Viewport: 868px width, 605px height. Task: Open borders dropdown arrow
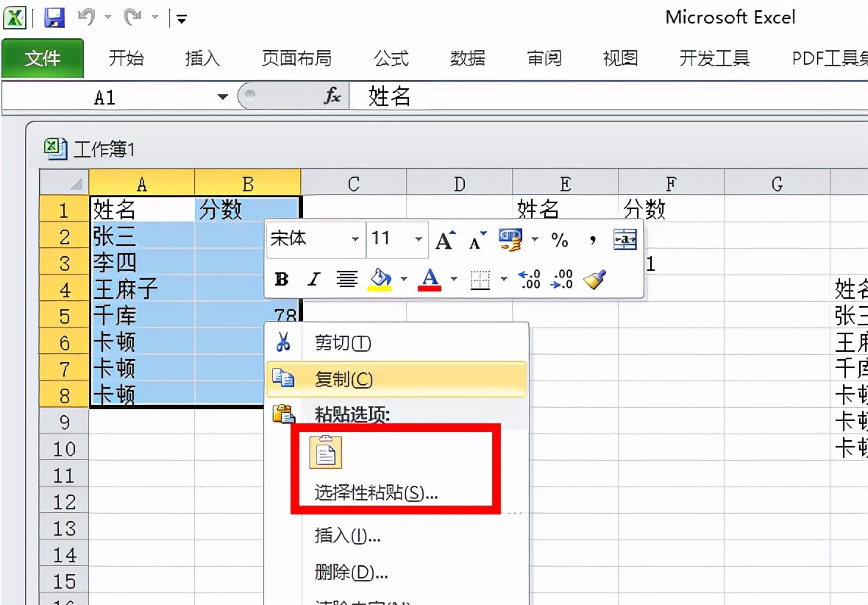(504, 279)
